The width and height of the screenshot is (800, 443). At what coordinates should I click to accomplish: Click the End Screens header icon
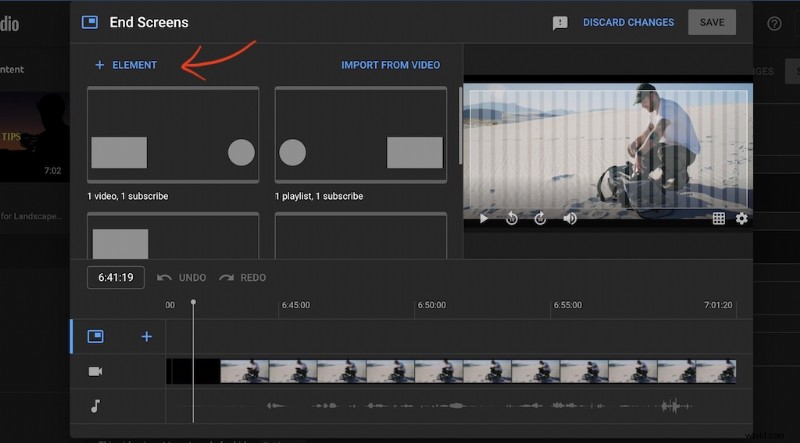pyautogui.click(x=90, y=22)
